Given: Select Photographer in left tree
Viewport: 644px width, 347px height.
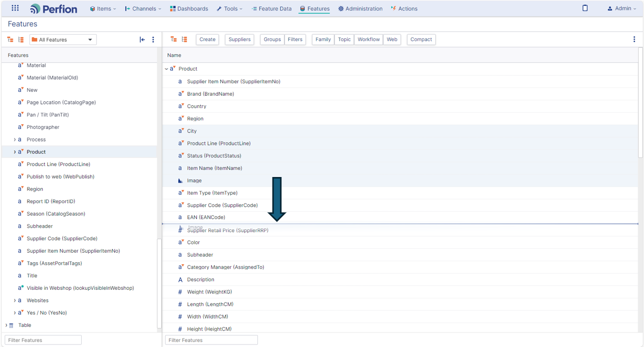Looking at the screenshot, I should point(43,127).
